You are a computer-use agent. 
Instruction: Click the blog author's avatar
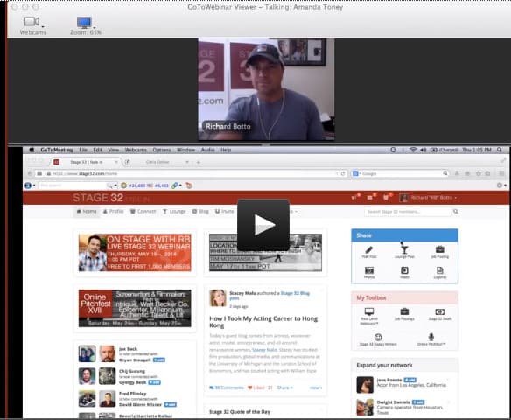[218, 297]
